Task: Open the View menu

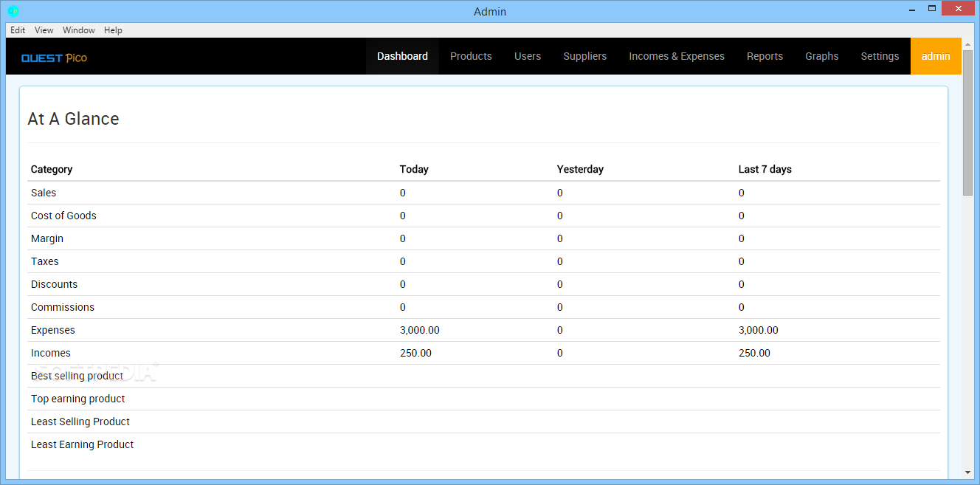Action: [44, 30]
